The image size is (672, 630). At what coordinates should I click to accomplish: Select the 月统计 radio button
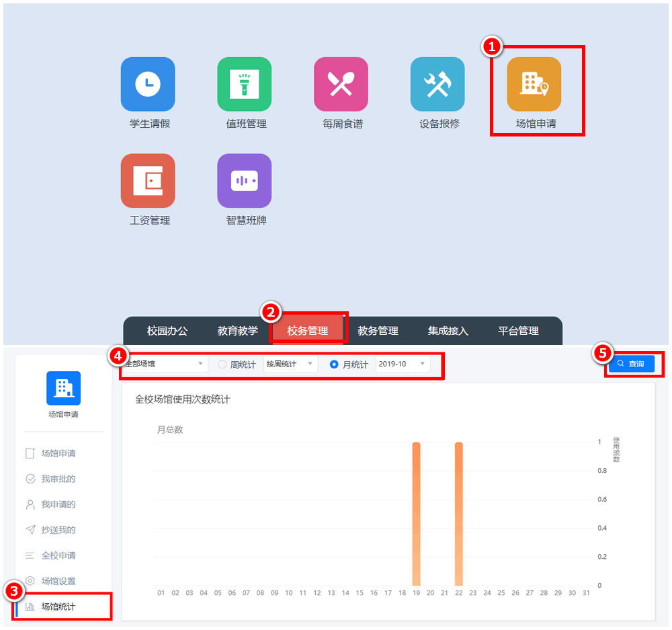click(334, 364)
